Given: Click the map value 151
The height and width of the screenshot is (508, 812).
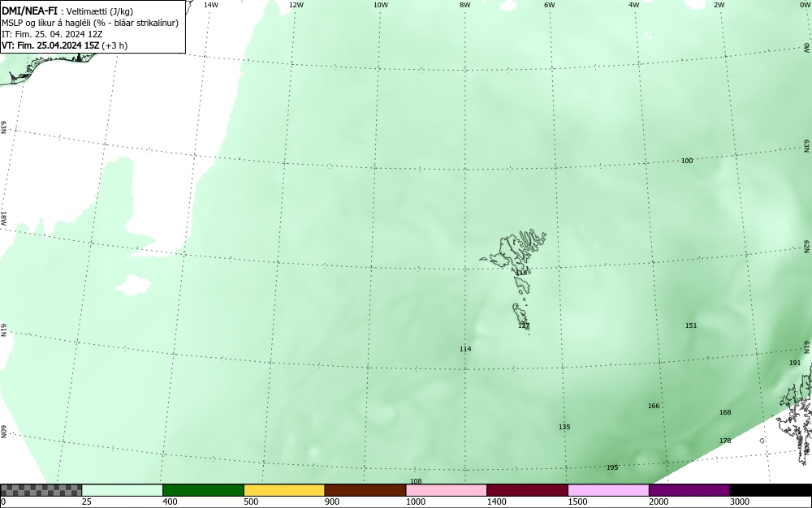Looking at the screenshot, I should tap(691, 325).
